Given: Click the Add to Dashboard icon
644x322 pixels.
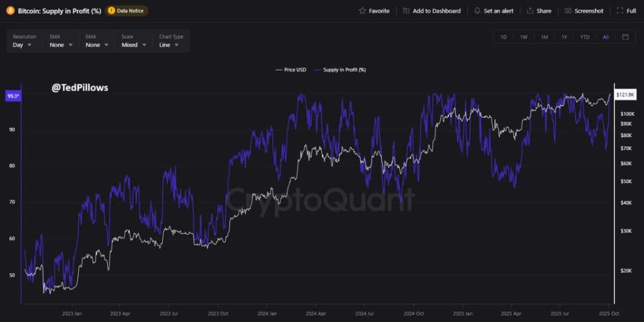Looking at the screenshot, I should tap(406, 11).
